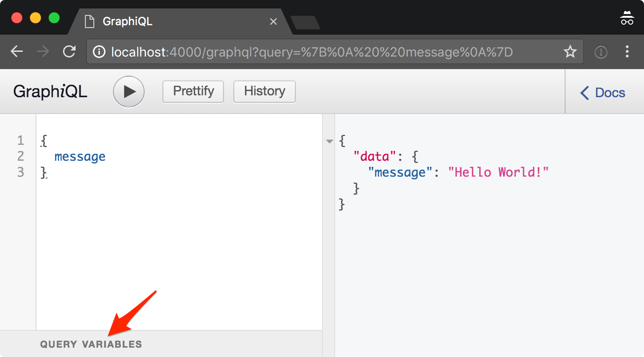Viewport: 644px width, 357px height.
Task: Click the Hello World response text
Action: coord(499,172)
